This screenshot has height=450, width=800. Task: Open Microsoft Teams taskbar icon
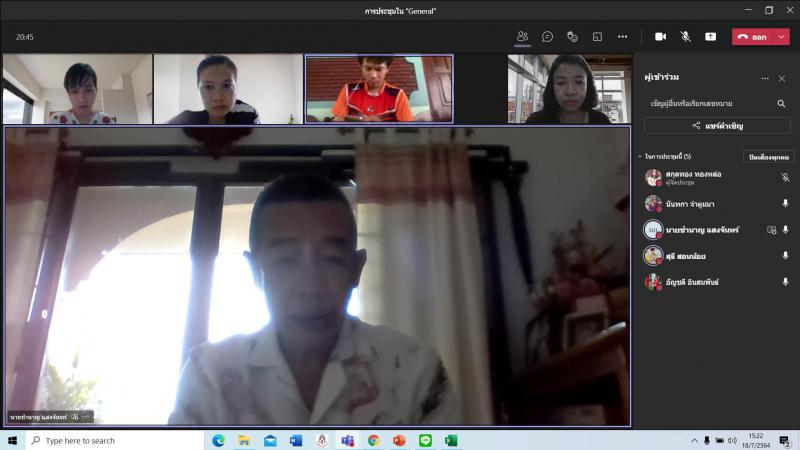347,440
